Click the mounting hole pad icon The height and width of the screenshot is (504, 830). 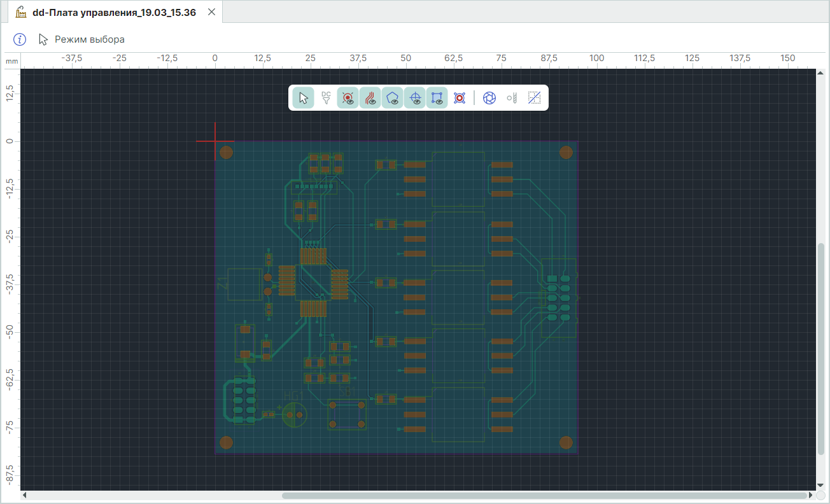(x=460, y=98)
